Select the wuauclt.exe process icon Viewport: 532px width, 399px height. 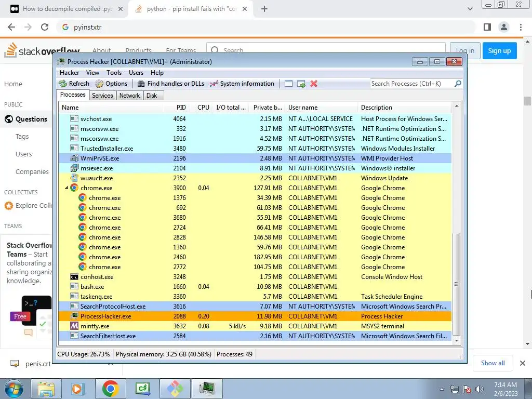click(74, 178)
